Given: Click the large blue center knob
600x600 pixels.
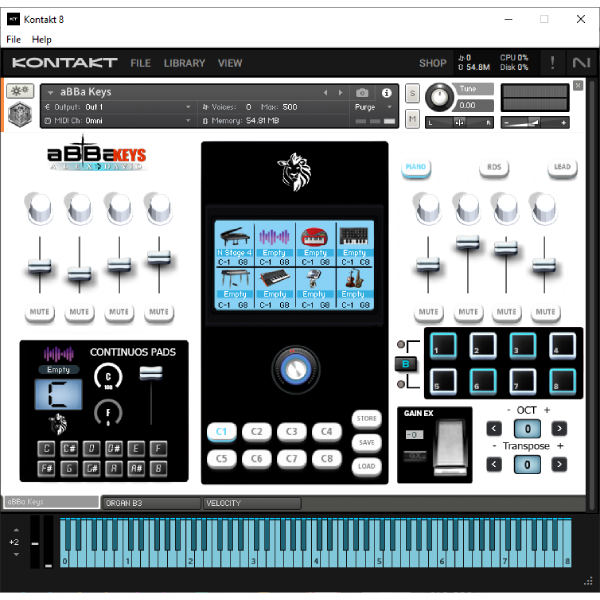Looking at the screenshot, I should coord(295,370).
